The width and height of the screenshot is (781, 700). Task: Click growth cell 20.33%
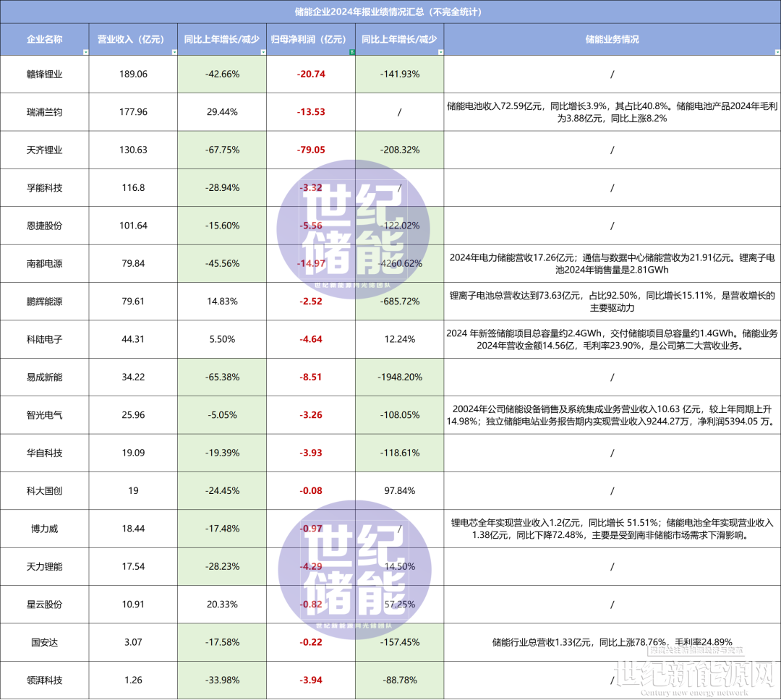pos(222,605)
